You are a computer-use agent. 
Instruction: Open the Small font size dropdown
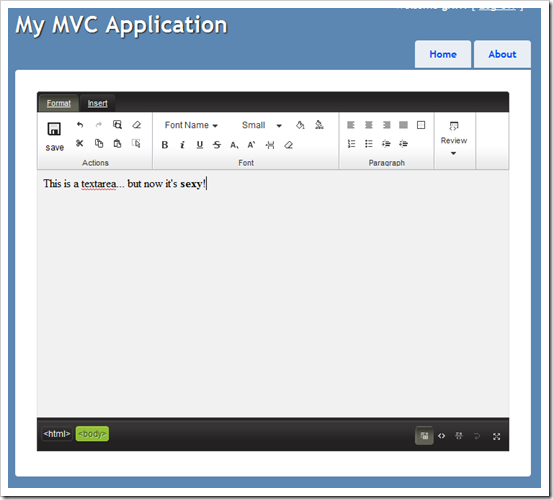[262, 125]
